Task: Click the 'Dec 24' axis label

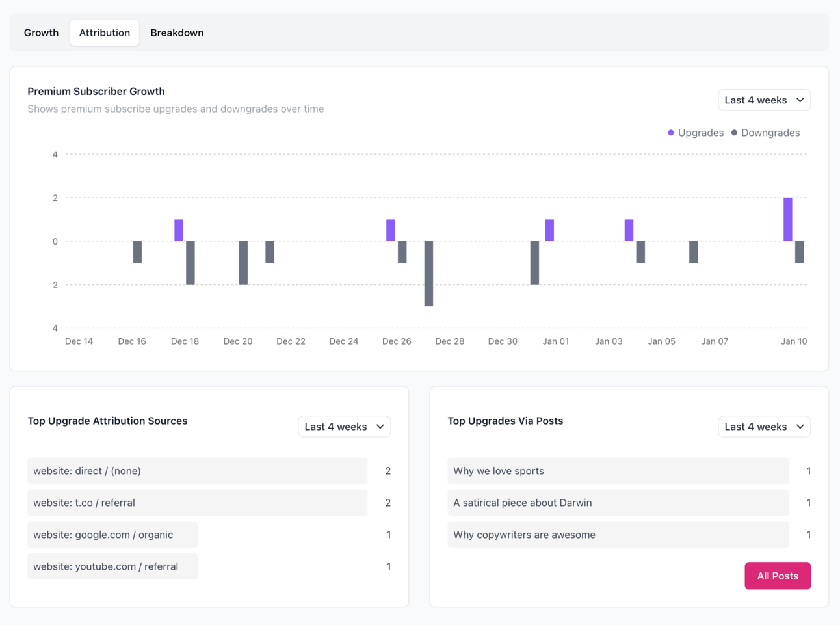Action: (x=343, y=341)
